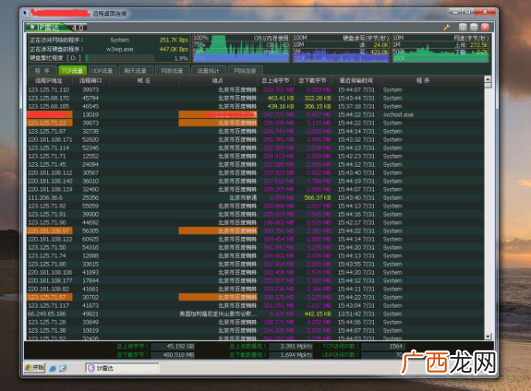Maximize the IP雷达 inner panel

point(474,27)
